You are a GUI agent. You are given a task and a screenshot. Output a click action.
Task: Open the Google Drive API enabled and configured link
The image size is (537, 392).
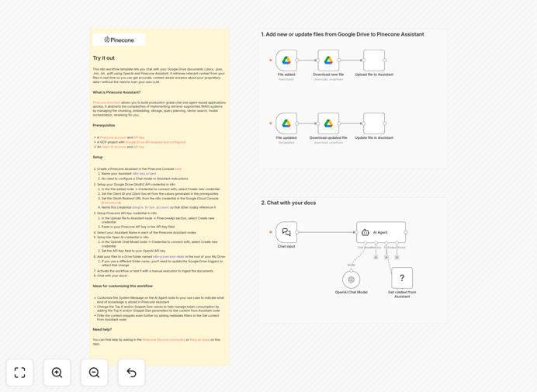click(155, 142)
